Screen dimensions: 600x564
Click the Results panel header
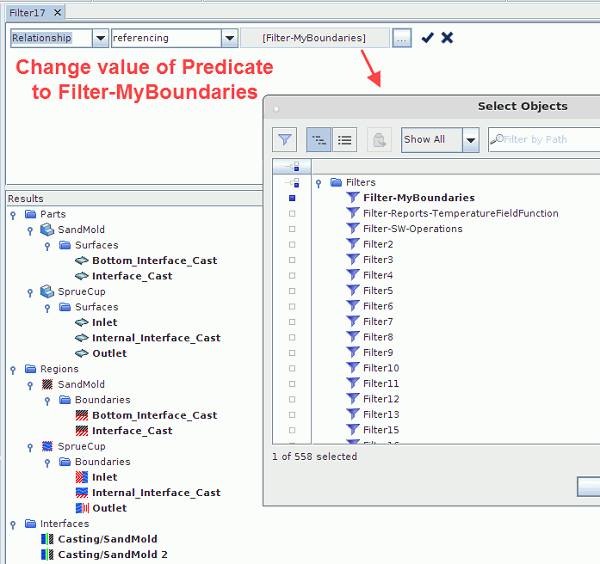[x=134, y=199]
